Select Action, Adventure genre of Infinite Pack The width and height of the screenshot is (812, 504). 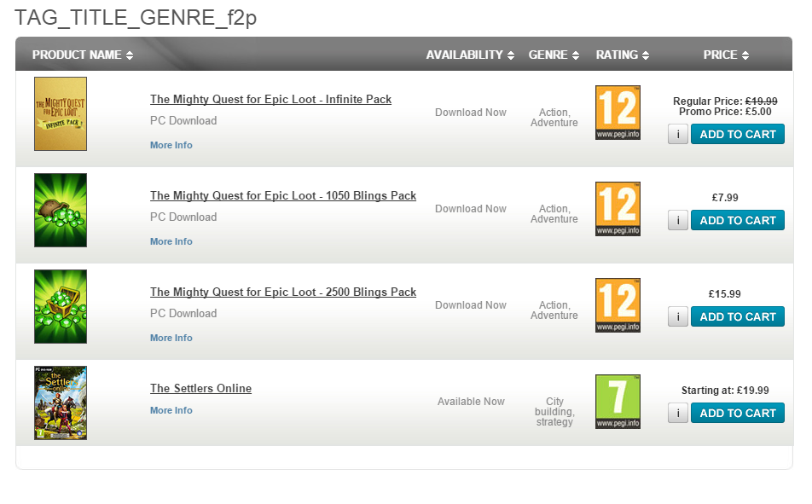click(554, 118)
